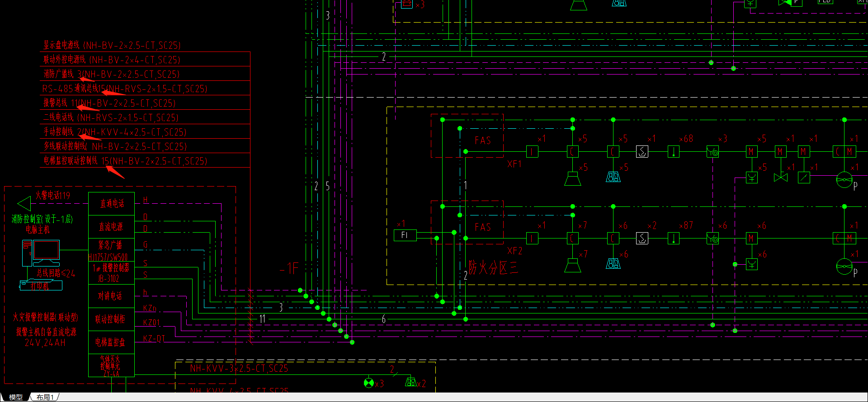Select the 气体灭火控制单元 ZY-4A box

pyautogui.click(x=111, y=365)
